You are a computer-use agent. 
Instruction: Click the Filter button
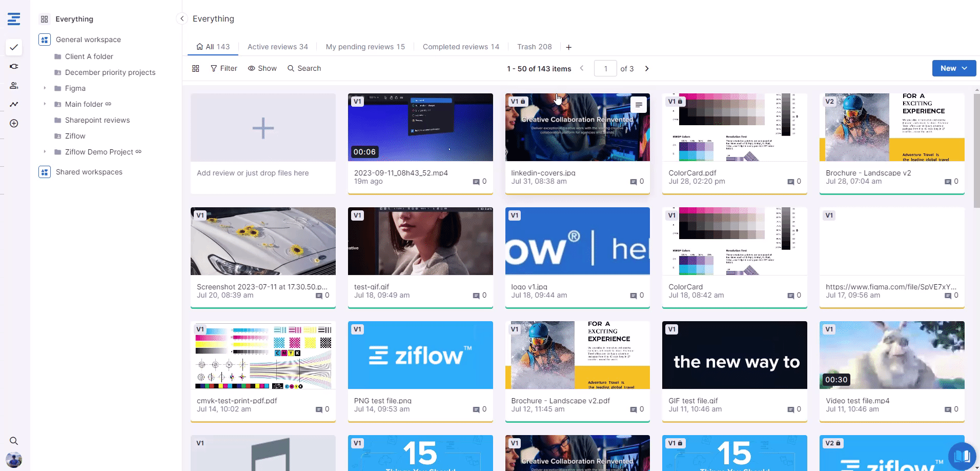(x=223, y=68)
